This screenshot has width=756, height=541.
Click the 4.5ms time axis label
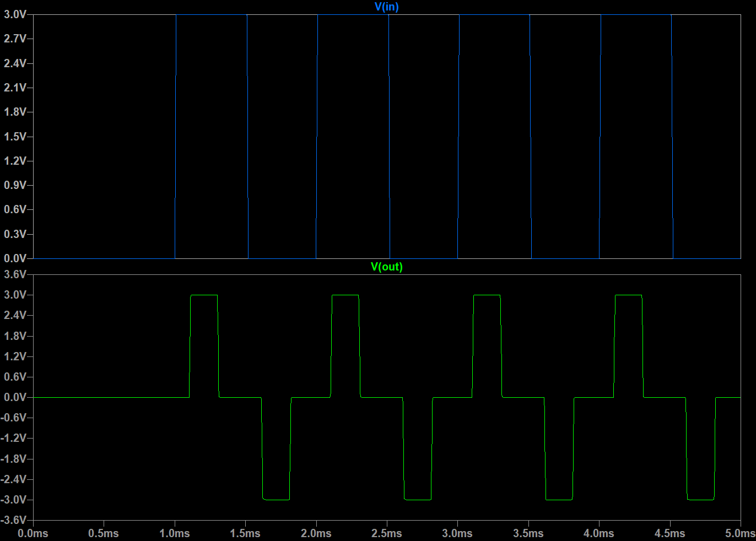coord(670,533)
